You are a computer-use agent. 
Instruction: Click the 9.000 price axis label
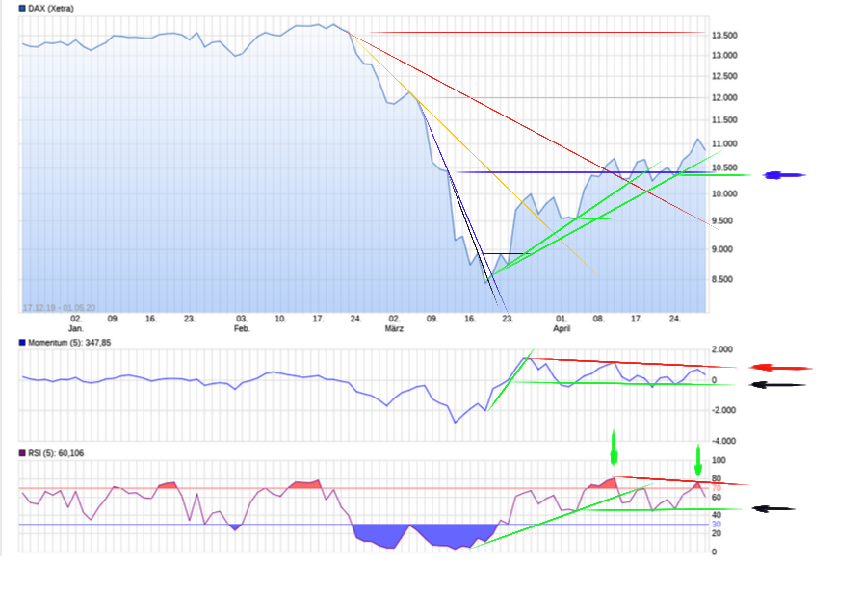[x=722, y=249]
